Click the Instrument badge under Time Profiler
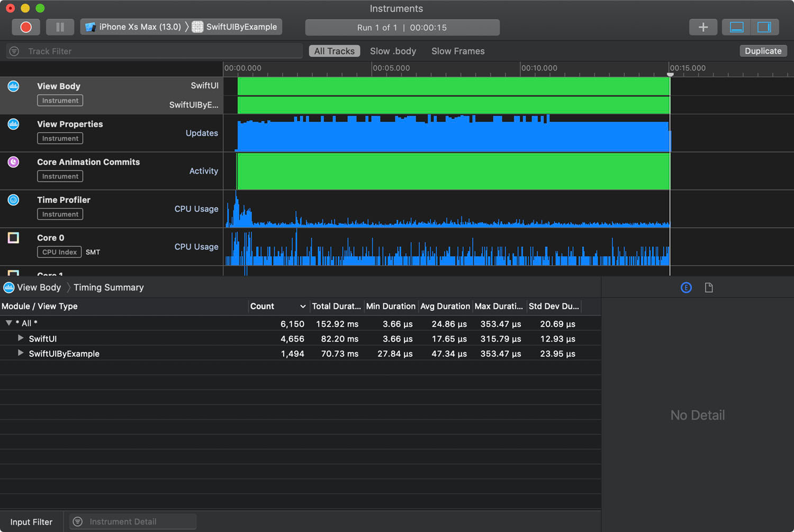Viewport: 794px width, 532px height. pos(60,214)
